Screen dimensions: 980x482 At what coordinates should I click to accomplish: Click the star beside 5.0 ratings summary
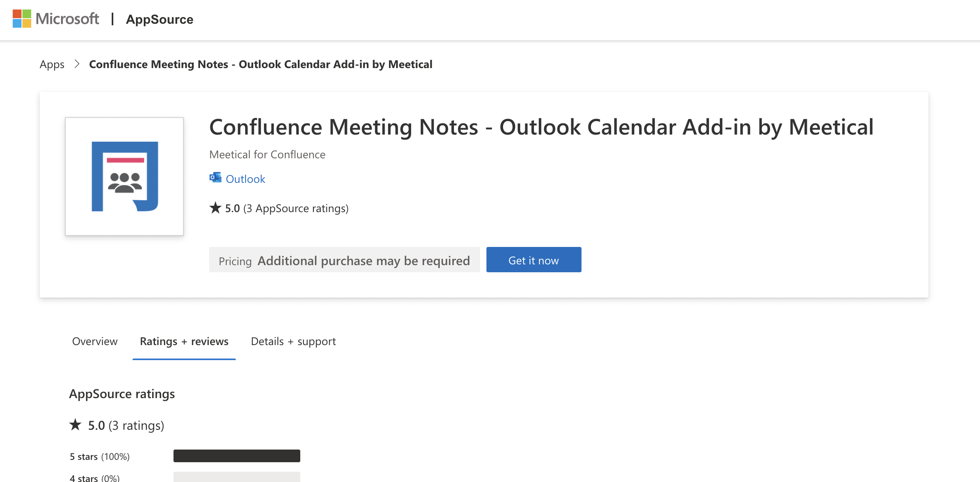pyautogui.click(x=75, y=425)
